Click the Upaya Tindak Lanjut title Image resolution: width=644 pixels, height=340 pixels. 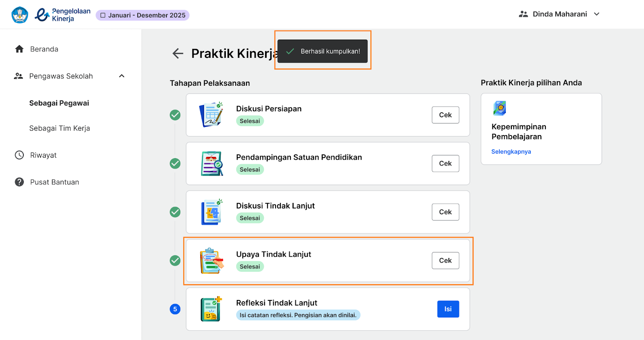tap(274, 254)
